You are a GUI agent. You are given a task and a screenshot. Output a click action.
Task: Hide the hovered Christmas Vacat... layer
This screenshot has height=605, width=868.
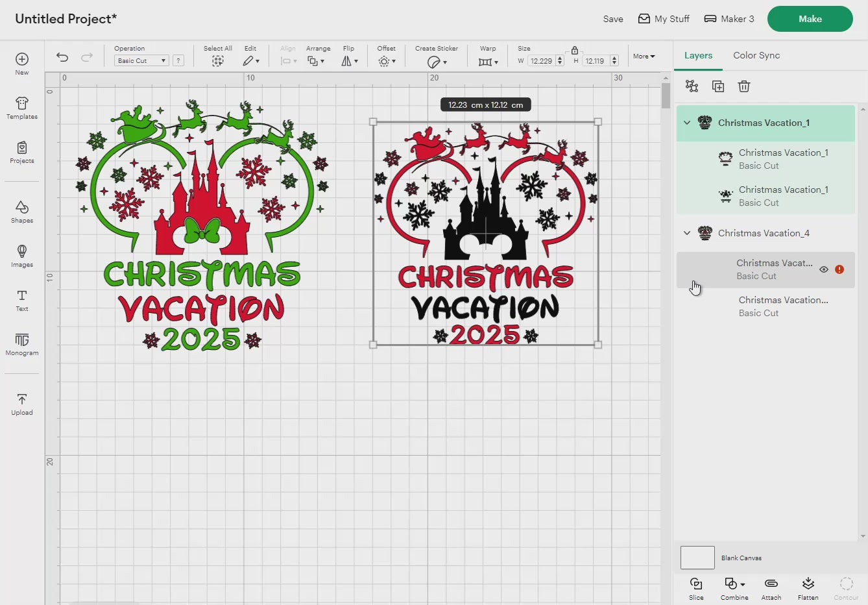[x=824, y=269]
